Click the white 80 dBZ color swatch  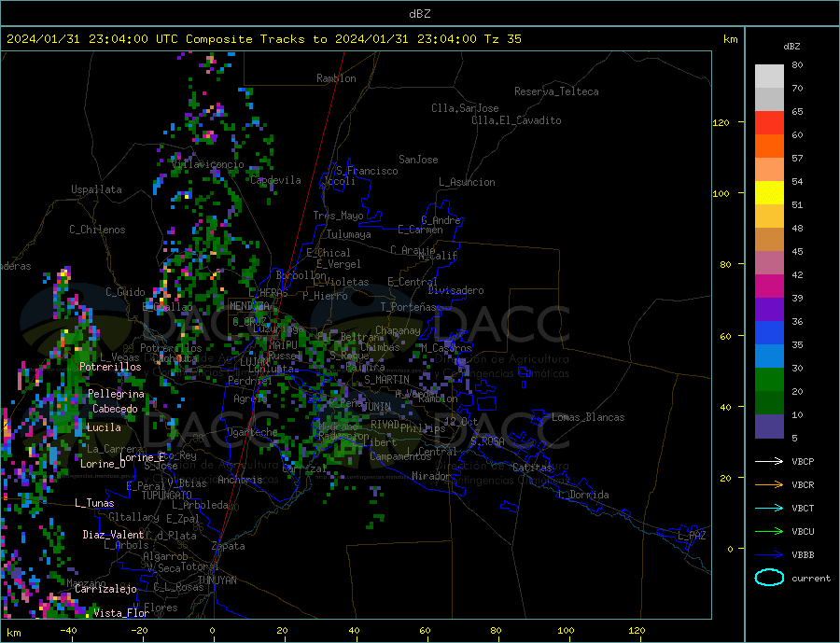pyautogui.click(x=769, y=77)
